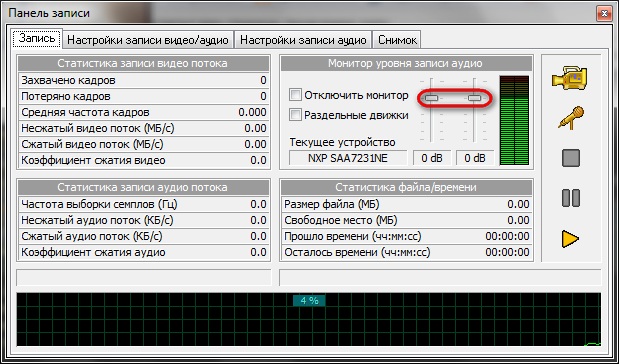Click the yellow play triangle icon
619x364 pixels.
coord(570,239)
